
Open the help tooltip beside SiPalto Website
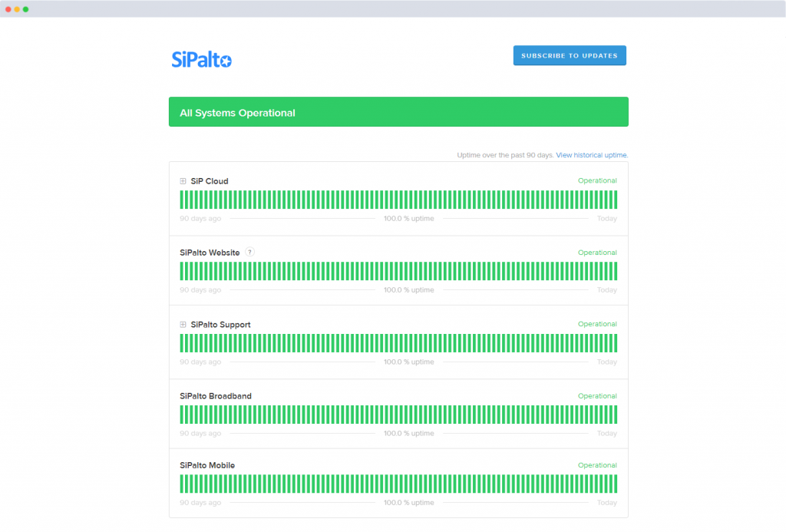(x=249, y=252)
